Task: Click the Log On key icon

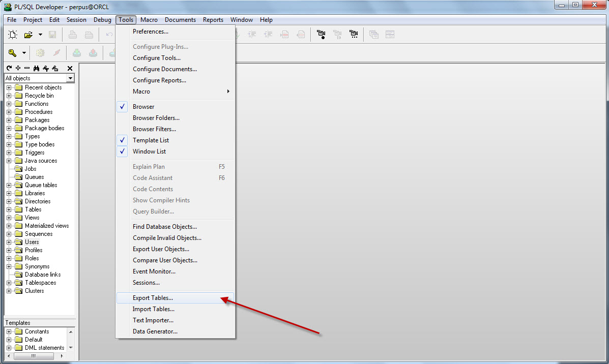Action: [13, 52]
